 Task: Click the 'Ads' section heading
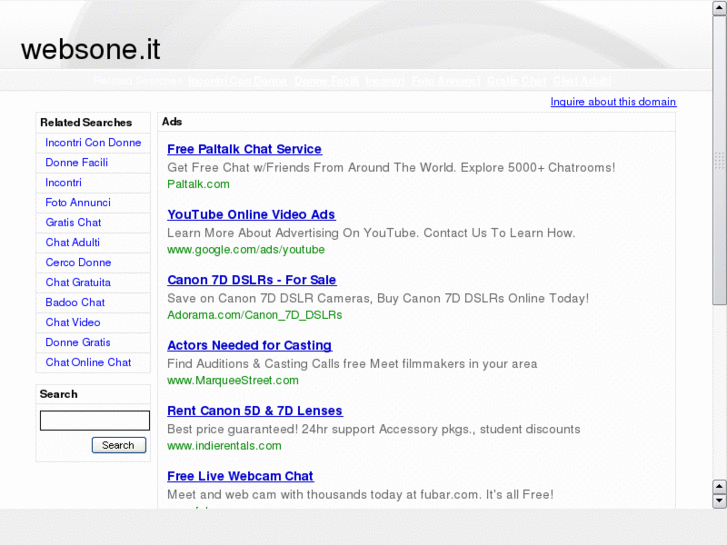click(x=172, y=122)
